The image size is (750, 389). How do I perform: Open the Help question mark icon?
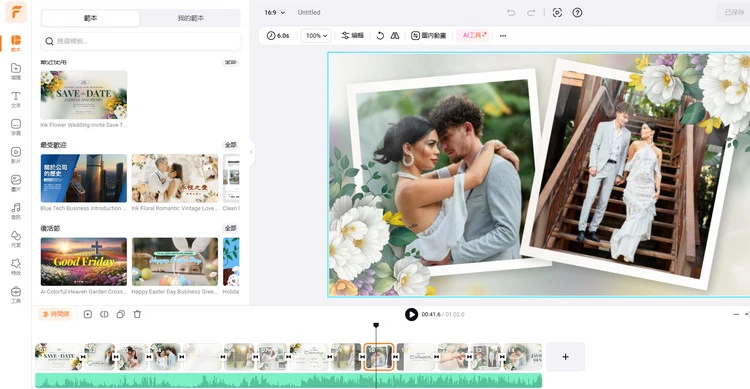click(577, 12)
